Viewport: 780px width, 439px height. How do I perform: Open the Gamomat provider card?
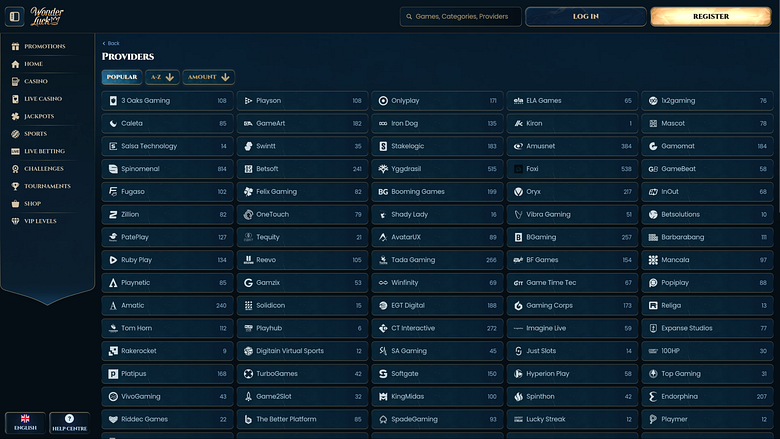pyautogui.click(x=707, y=146)
